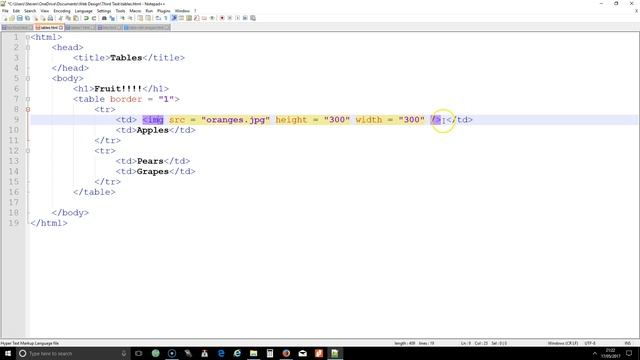640x360 pixels.
Task: Open the File menu
Action: pyautogui.click(x=5, y=11)
